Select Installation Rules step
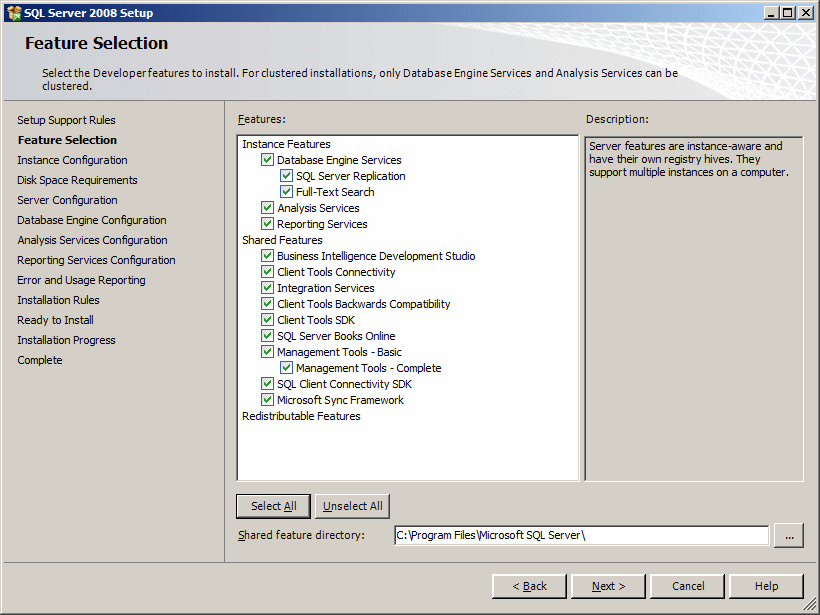 point(59,300)
